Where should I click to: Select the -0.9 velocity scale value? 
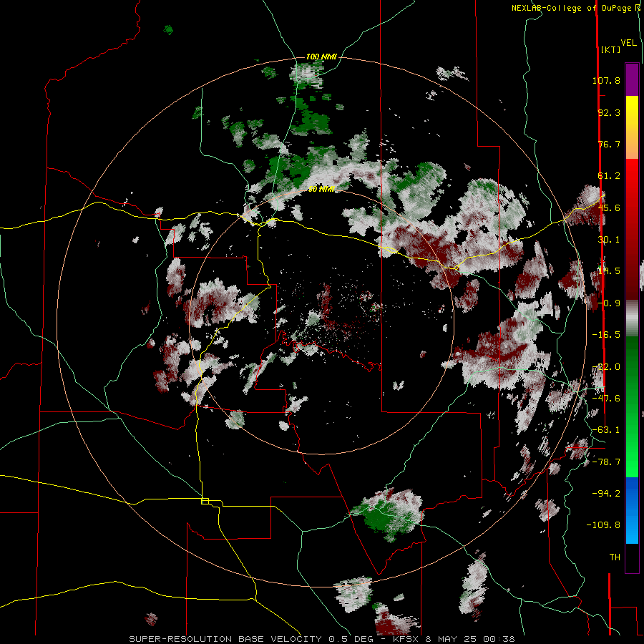609,303
